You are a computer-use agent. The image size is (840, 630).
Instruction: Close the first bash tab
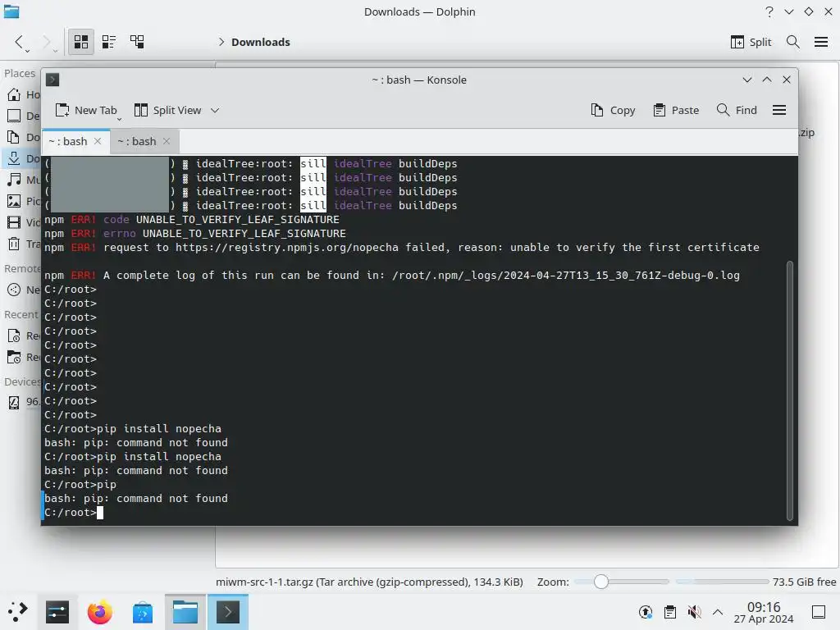(98, 141)
